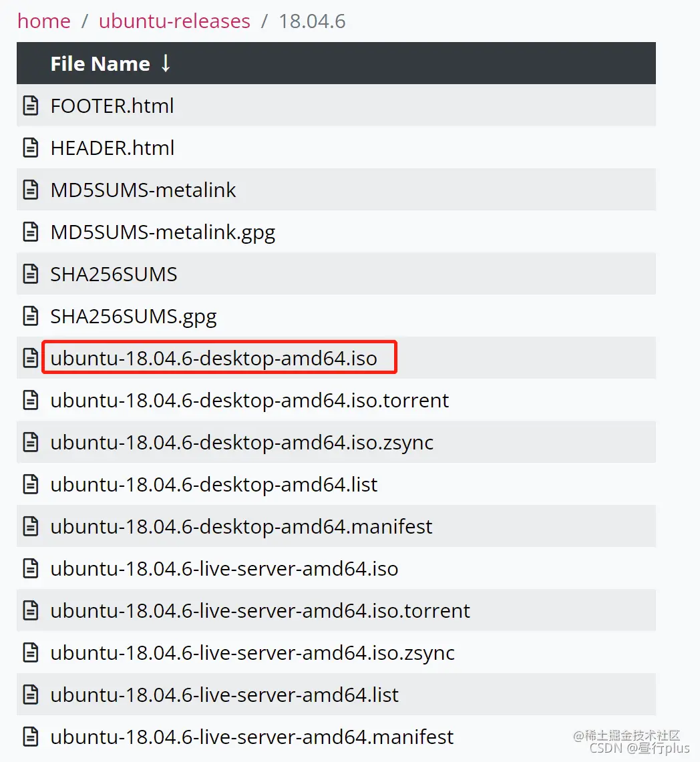
Task: Download ubuntu-18.04.6-live-server-amd64.iso.torrent
Action: [260, 611]
